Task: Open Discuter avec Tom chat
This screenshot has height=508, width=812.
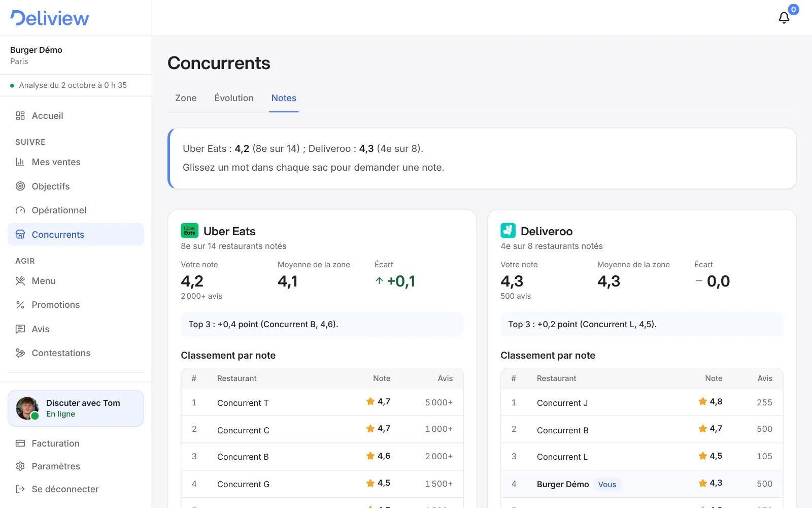Action: point(76,408)
